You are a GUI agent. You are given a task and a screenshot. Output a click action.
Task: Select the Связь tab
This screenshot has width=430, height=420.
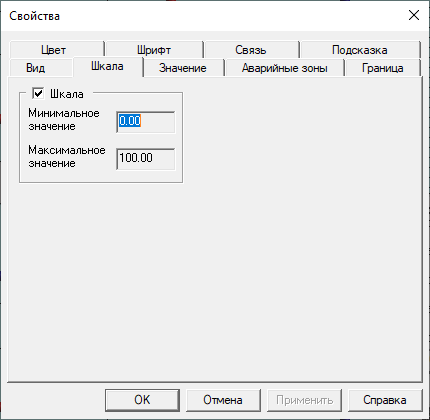pyautogui.click(x=251, y=50)
